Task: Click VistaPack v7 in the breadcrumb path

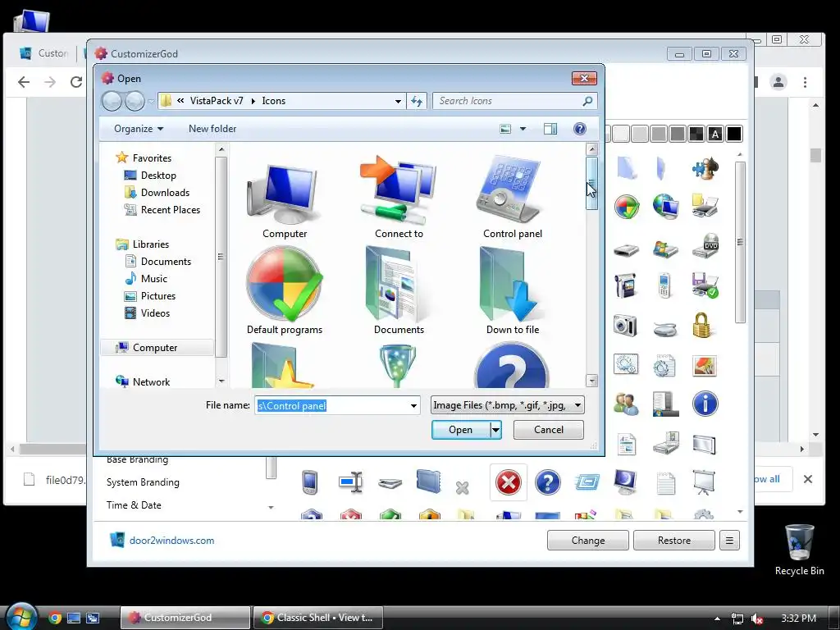Action: (x=217, y=101)
